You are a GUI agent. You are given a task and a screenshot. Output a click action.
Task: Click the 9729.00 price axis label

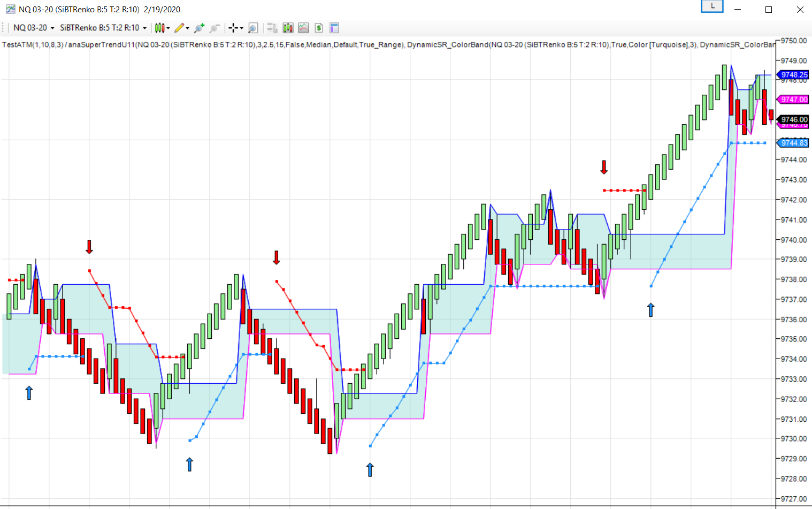coord(794,459)
